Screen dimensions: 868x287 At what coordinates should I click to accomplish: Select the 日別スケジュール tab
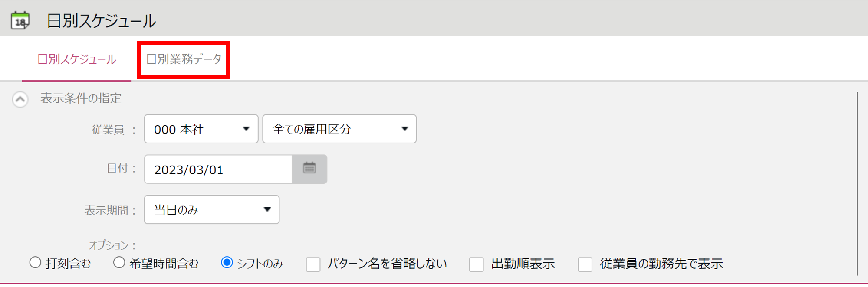[x=77, y=59]
